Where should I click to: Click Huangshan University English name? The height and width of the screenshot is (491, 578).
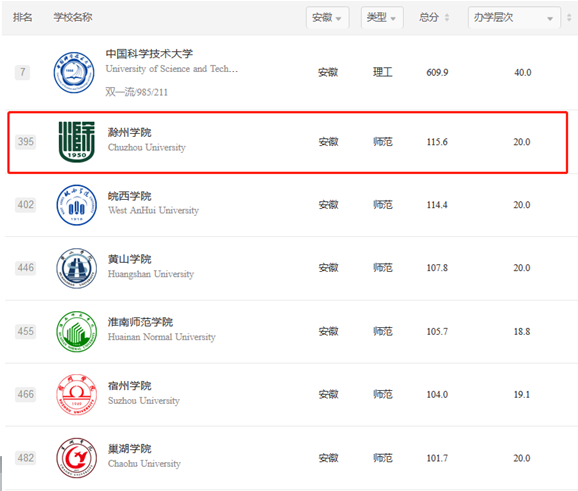pyautogui.click(x=151, y=274)
